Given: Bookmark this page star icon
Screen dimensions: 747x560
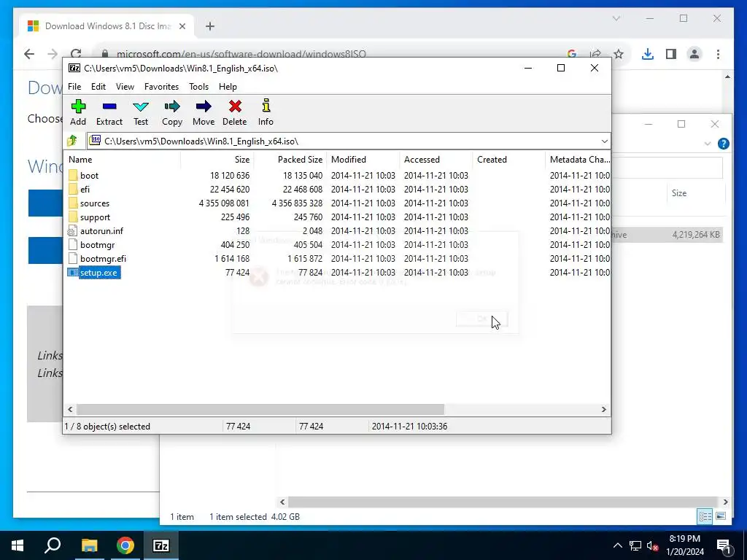Looking at the screenshot, I should (x=619, y=54).
